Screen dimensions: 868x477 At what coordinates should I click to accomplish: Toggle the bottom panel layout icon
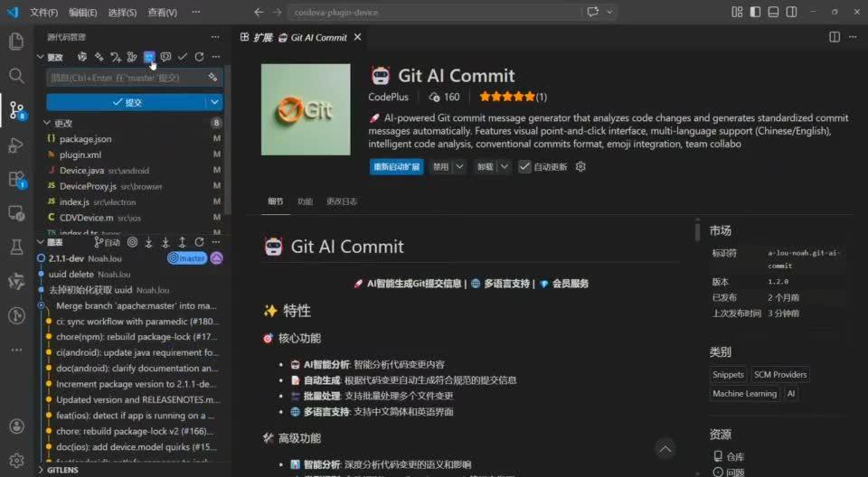click(x=773, y=12)
